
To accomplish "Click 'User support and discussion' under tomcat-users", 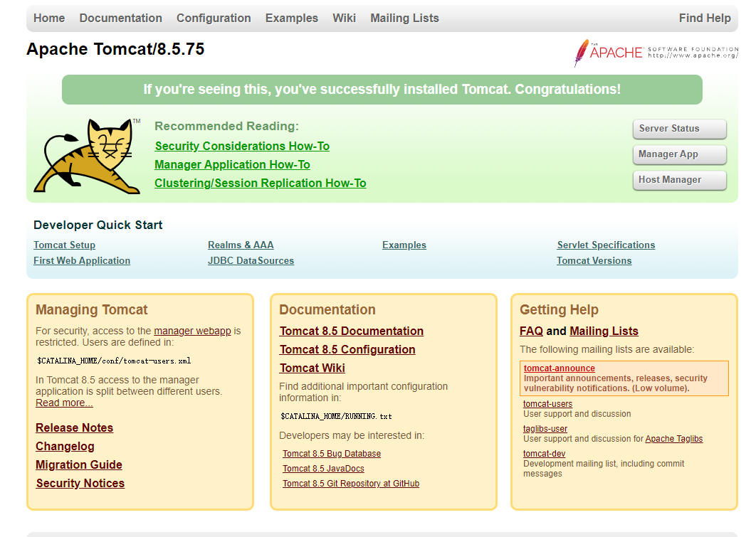I will (577, 414).
